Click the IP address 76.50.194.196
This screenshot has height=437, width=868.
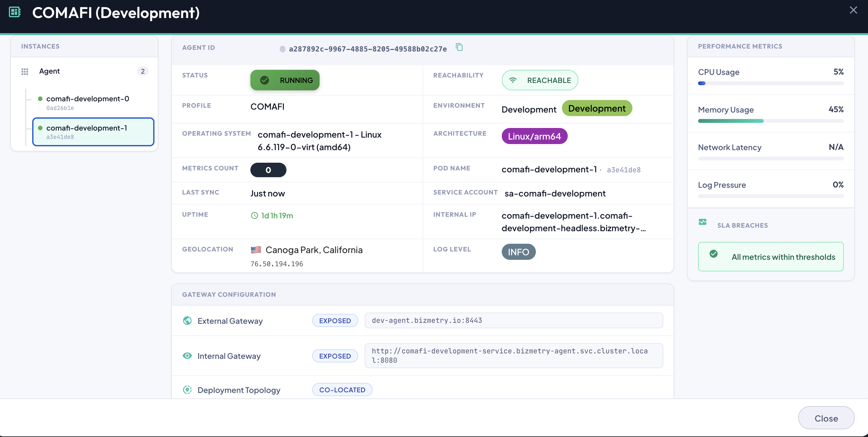(277, 264)
